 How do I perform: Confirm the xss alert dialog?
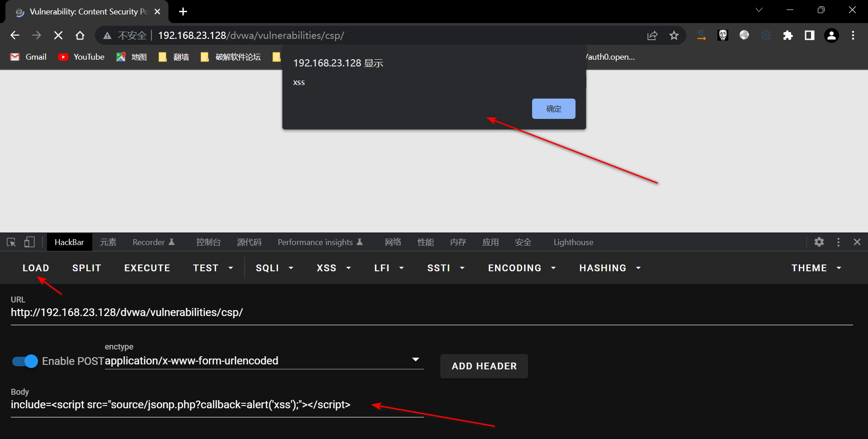553,109
